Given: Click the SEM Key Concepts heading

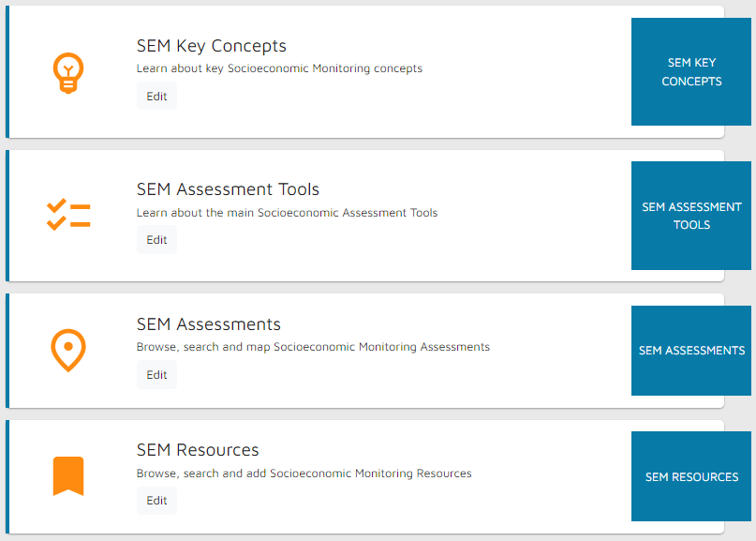Looking at the screenshot, I should [x=211, y=45].
